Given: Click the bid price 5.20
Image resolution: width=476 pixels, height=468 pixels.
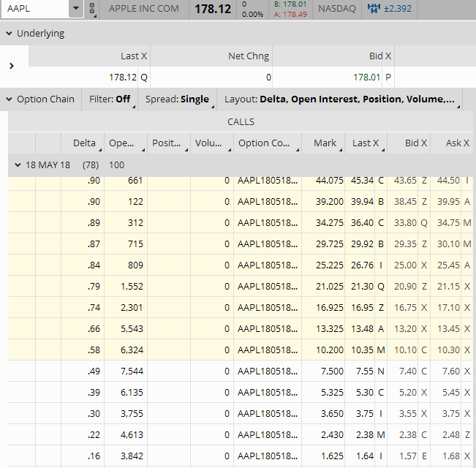Looking at the screenshot, I should click(x=408, y=393).
